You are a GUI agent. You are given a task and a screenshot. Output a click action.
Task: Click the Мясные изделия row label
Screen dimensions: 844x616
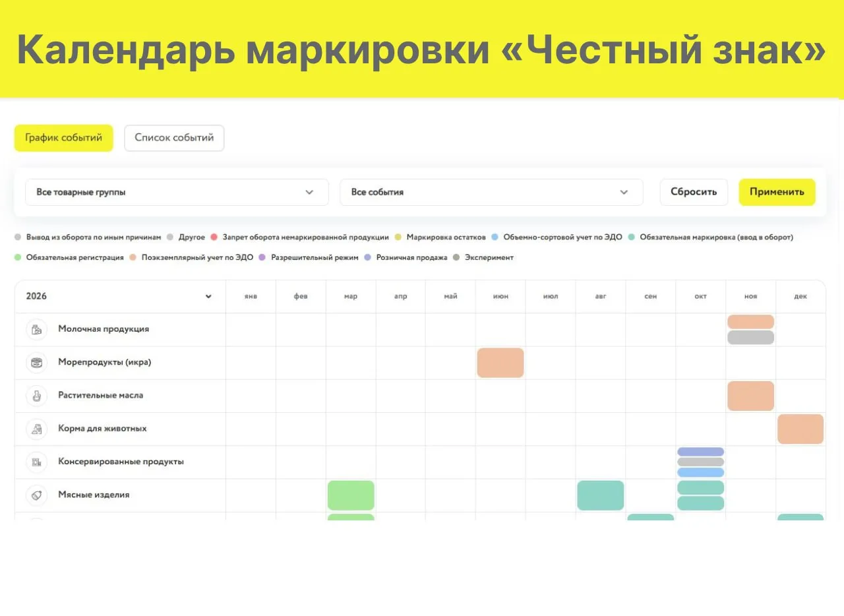[x=94, y=495]
